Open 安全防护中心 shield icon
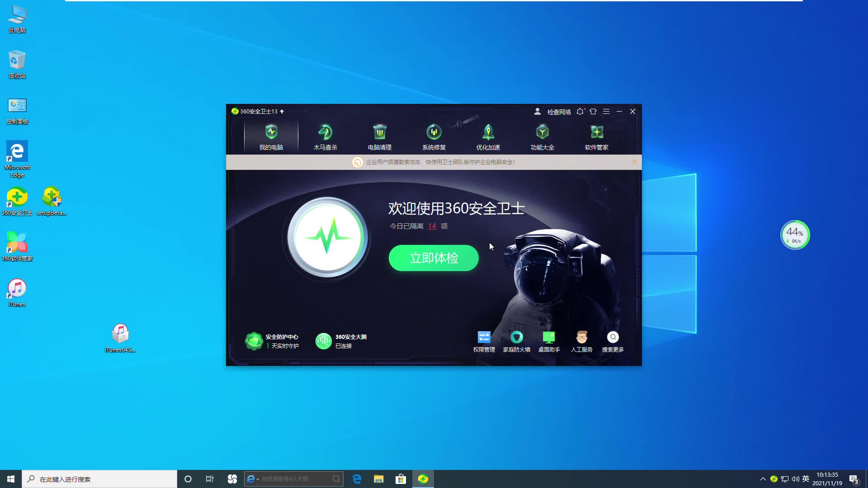 click(x=254, y=341)
